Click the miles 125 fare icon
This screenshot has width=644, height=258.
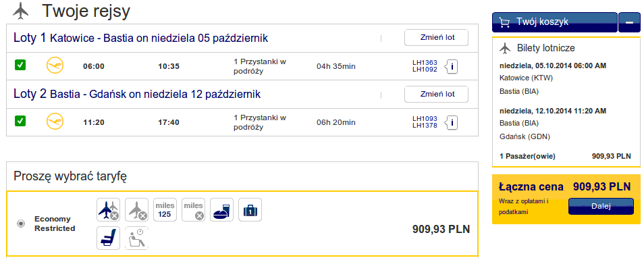pos(165,209)
